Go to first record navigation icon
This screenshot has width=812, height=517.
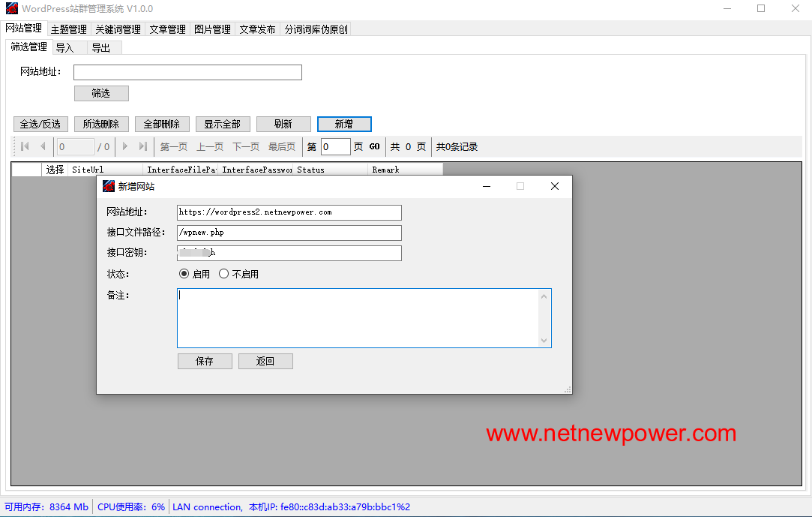click(24, 146)
